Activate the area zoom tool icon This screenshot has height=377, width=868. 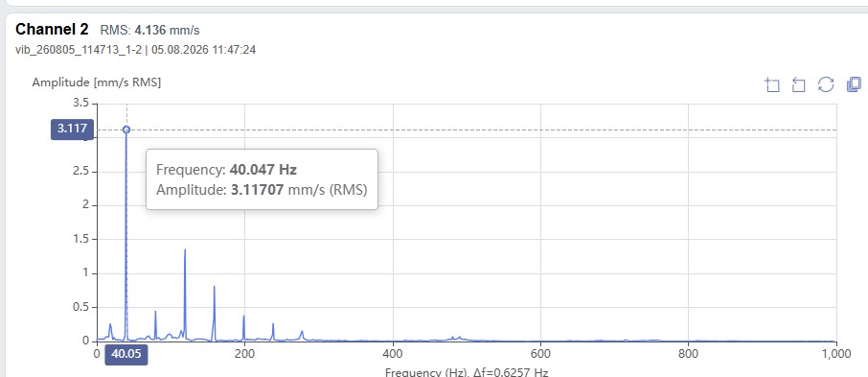771,84
